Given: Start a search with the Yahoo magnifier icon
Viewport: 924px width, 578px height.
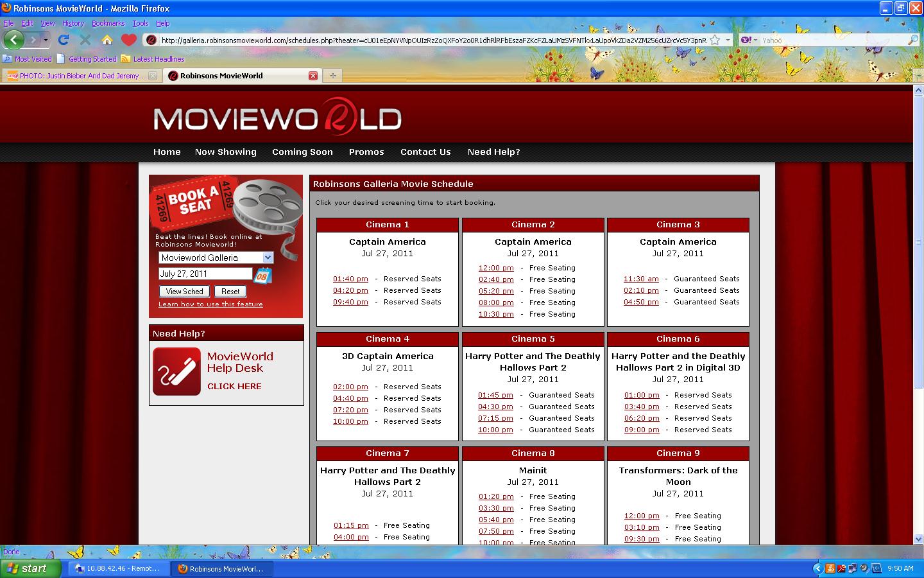Looking at the screenshot, I should click(914, 39).
